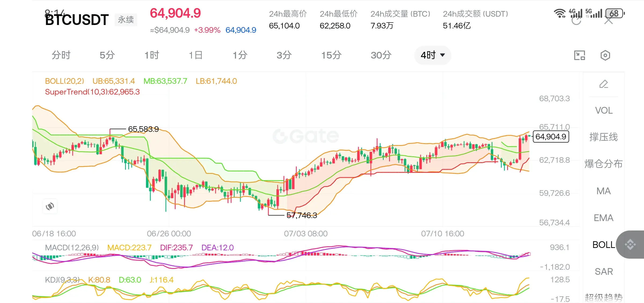This screenshot has height=303, width=644.
Task: Tap the +3.99% change value
Action: tap(207, 30)
